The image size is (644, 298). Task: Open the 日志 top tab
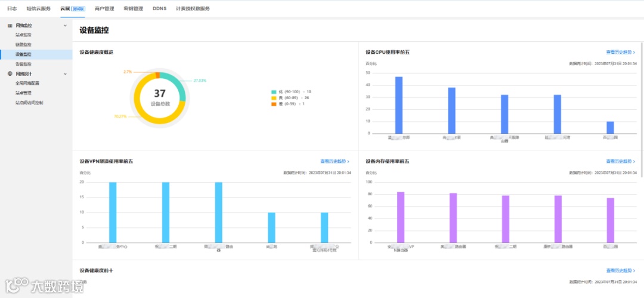point(12,8)
